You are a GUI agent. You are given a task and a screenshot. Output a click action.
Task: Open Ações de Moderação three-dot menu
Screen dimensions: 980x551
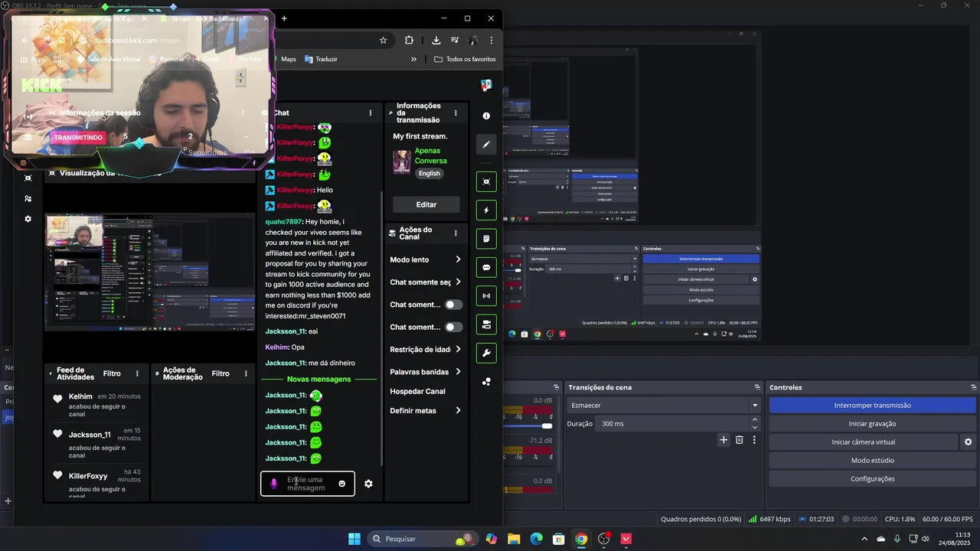click(x=246, y=373)
